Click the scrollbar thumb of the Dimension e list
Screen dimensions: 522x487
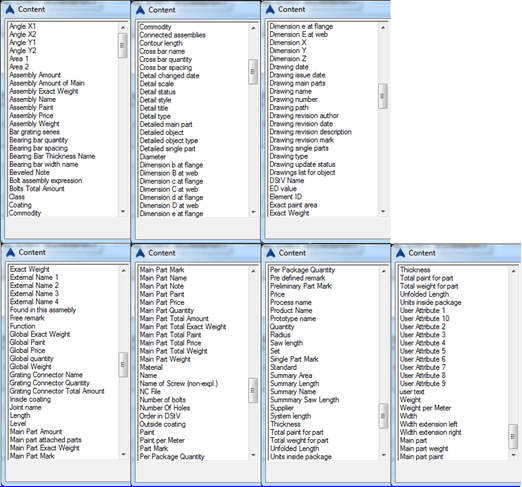click(x=383, y=96)
